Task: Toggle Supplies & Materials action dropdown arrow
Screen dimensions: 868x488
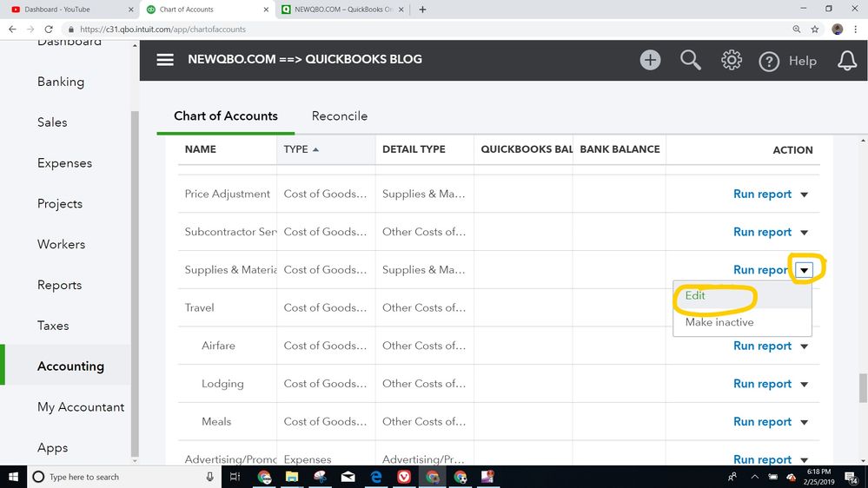Action: click(805, 270)
